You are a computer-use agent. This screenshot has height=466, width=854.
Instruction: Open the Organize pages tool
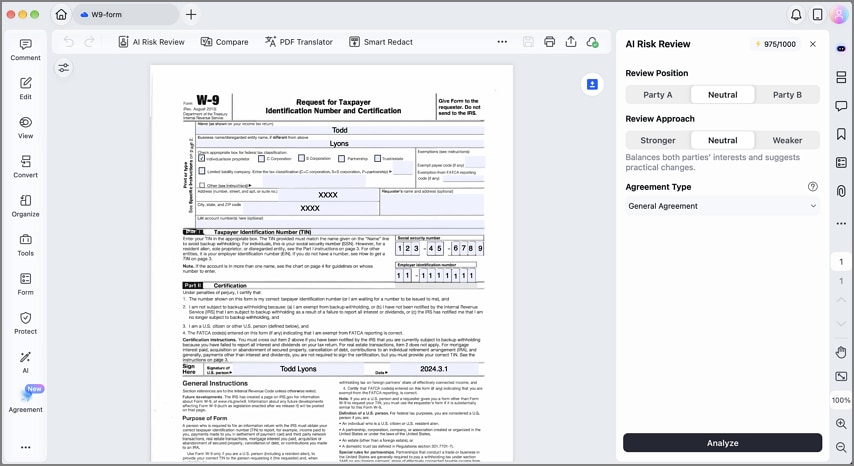pyautogui.click(x=25, y=206)
